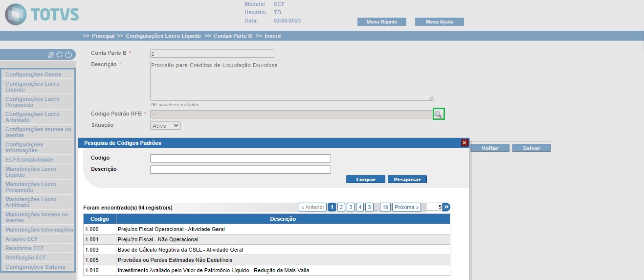Click the TOTVS logo
Screen dimensions: 644x280
(x=42, y=14)
